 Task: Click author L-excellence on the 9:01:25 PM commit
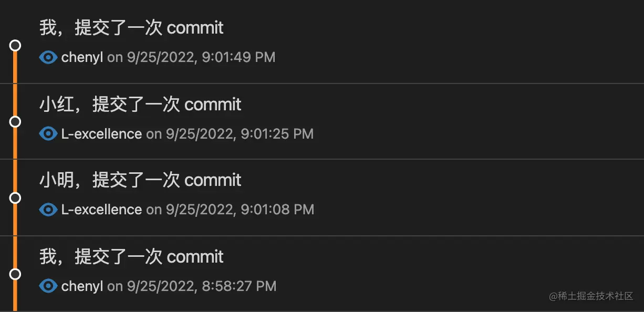coord(102,134)
